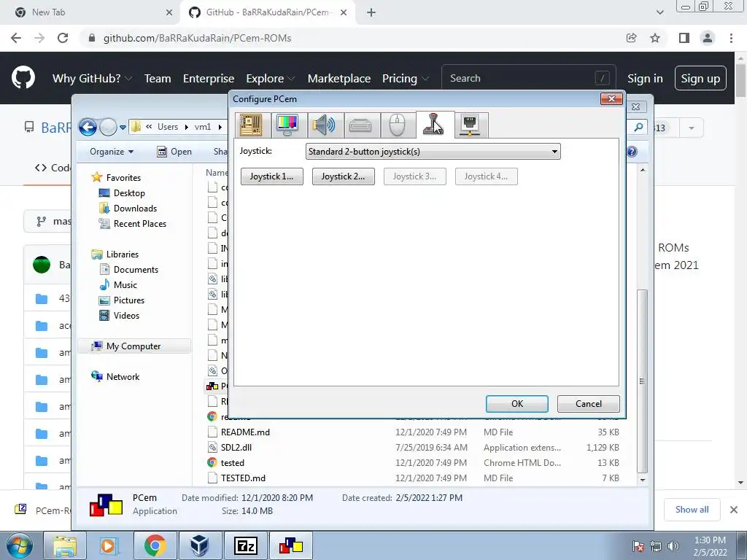Select Desktop in navigation pane
Screen dimensions: 747x560
click(129, 192)
